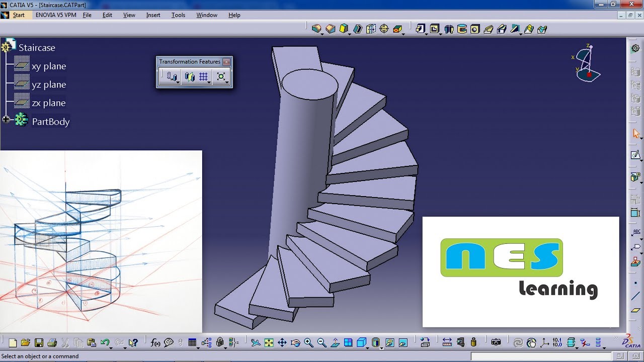Click the Fly Mode airplane icon
This screenshot has width=644, height=362.
click(256, 342)
